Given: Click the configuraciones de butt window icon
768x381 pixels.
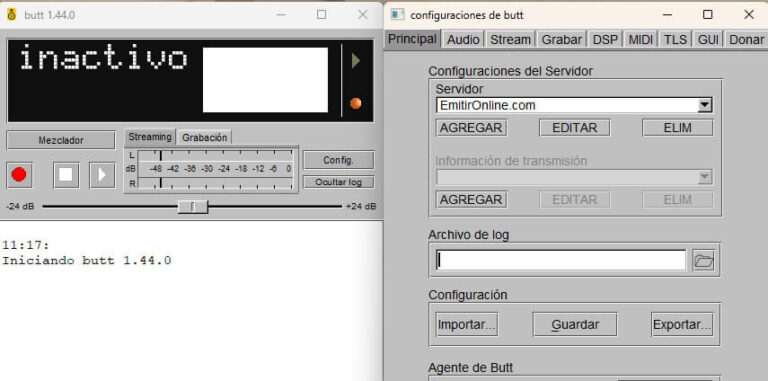Looking at the screenshot, I should (397, 15).
